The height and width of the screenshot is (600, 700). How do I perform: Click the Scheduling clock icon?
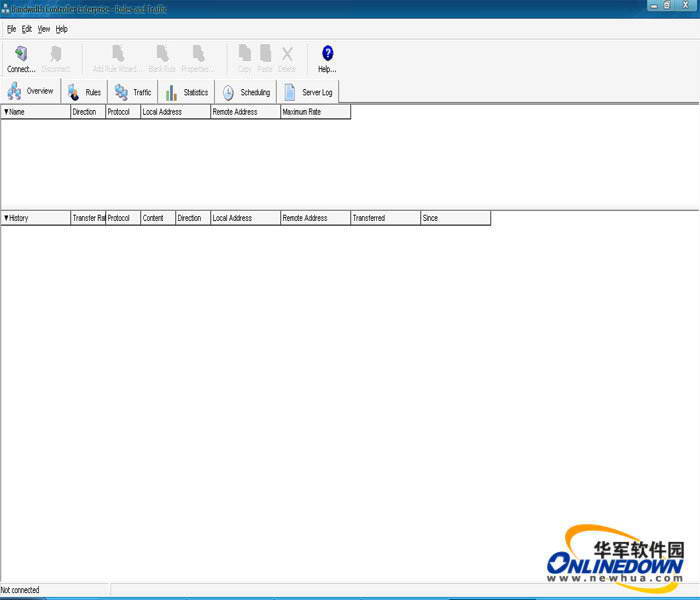point(228,92)
